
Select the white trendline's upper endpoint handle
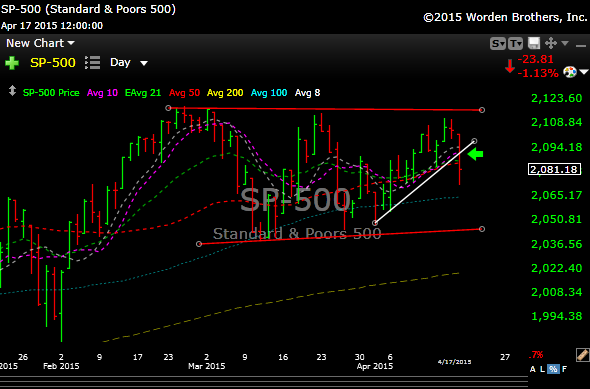click(x=474, y=141)
